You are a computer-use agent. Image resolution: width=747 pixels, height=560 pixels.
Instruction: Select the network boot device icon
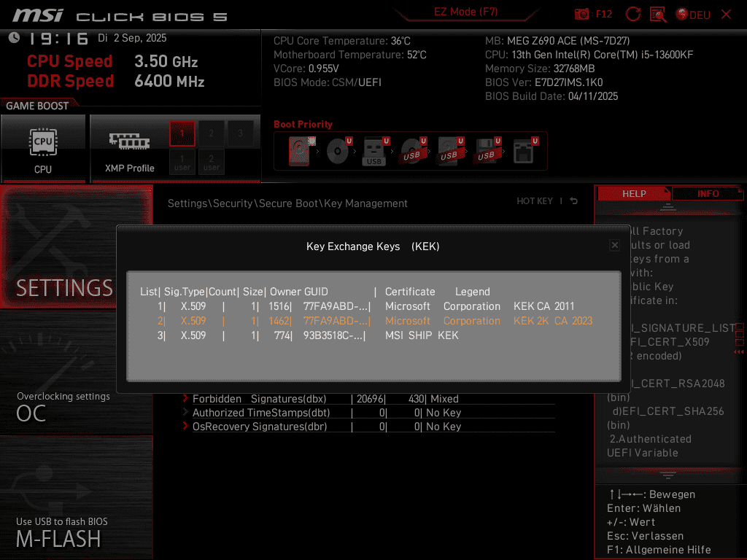pyautogui.click(x=525, y=151)
